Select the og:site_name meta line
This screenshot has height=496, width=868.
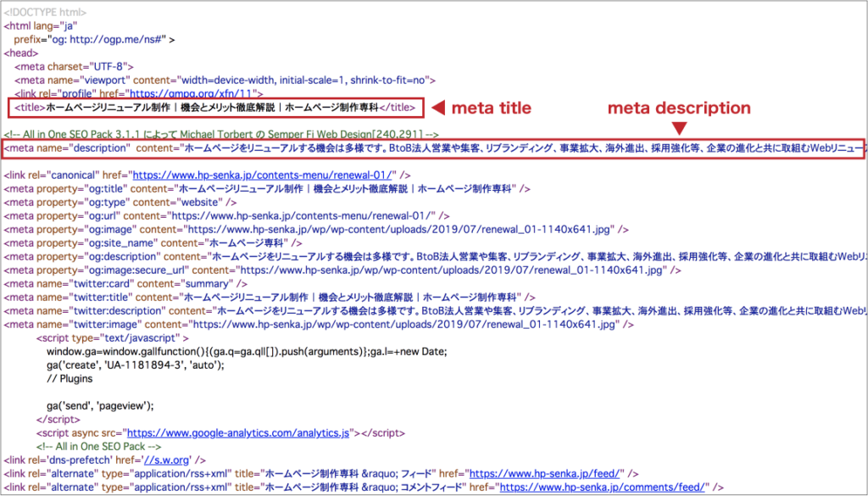tap(153, 243)
